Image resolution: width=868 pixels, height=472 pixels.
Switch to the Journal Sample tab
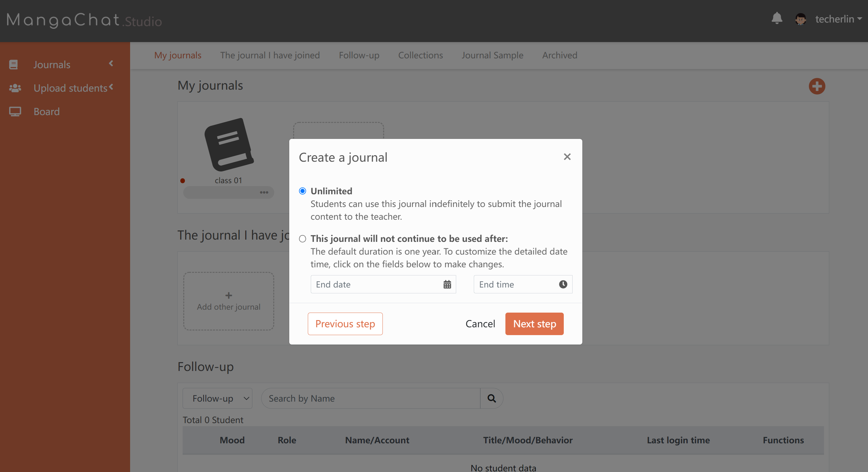pyautogui.click(x=492, y=55)
